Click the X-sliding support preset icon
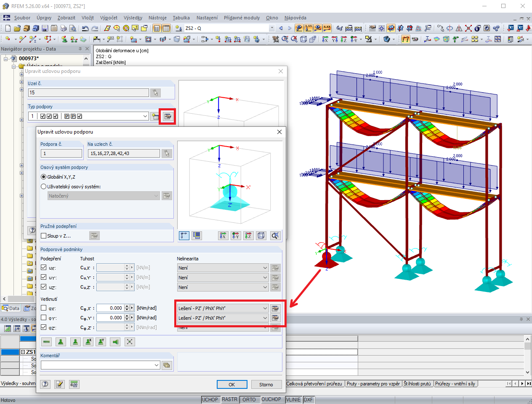 tap(88, 342)
